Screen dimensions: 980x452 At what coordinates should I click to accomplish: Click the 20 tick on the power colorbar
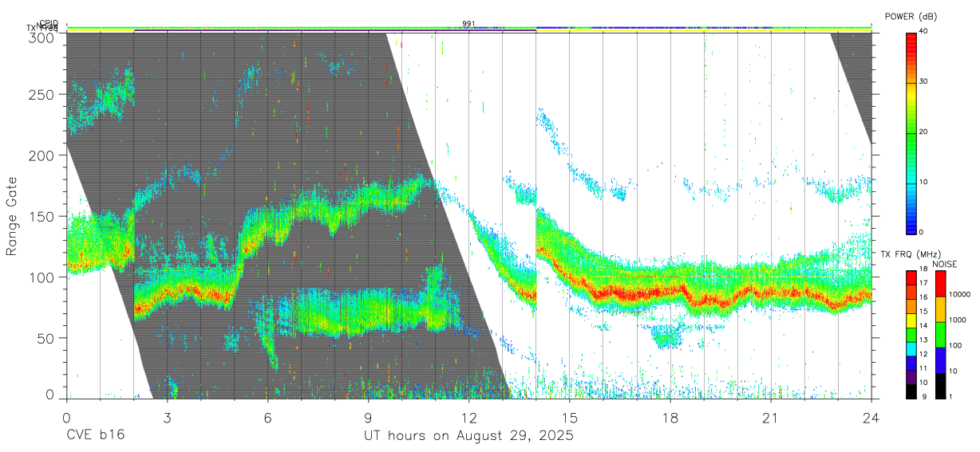point(923,132)
